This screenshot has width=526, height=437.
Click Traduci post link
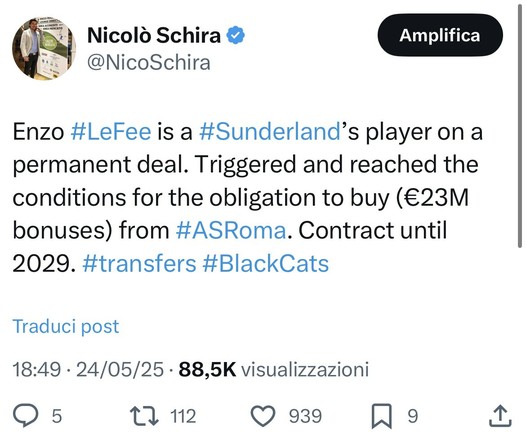[x=66, y=326]
